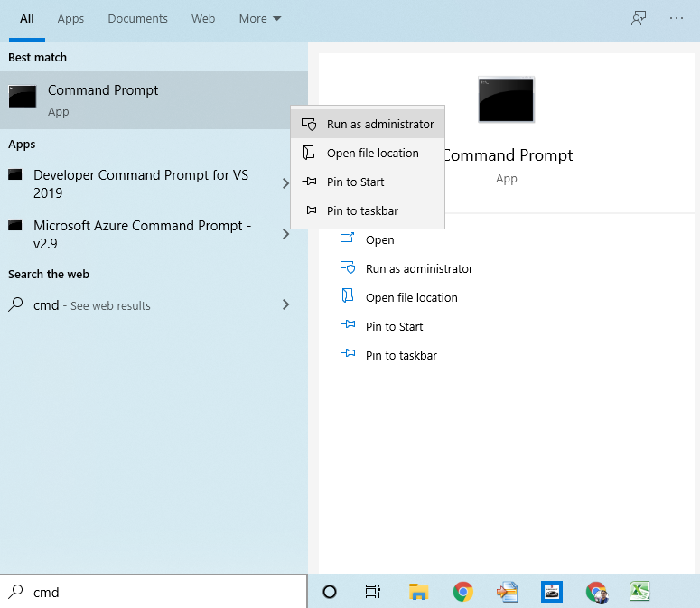Click Command Prompt icon in best match
Viewport: 700px width, 608px height.
[x=23, y=97]
